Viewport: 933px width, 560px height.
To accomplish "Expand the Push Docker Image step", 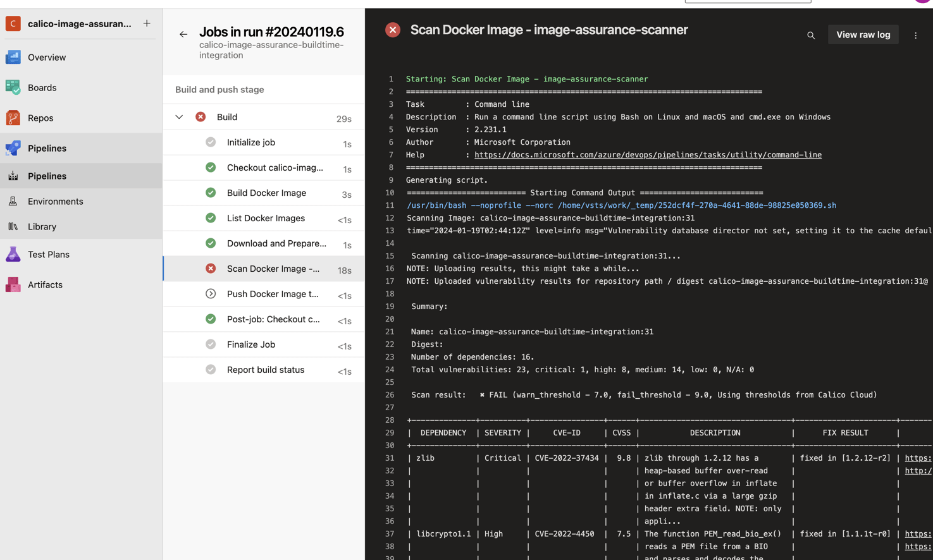I will click(211, 294).
